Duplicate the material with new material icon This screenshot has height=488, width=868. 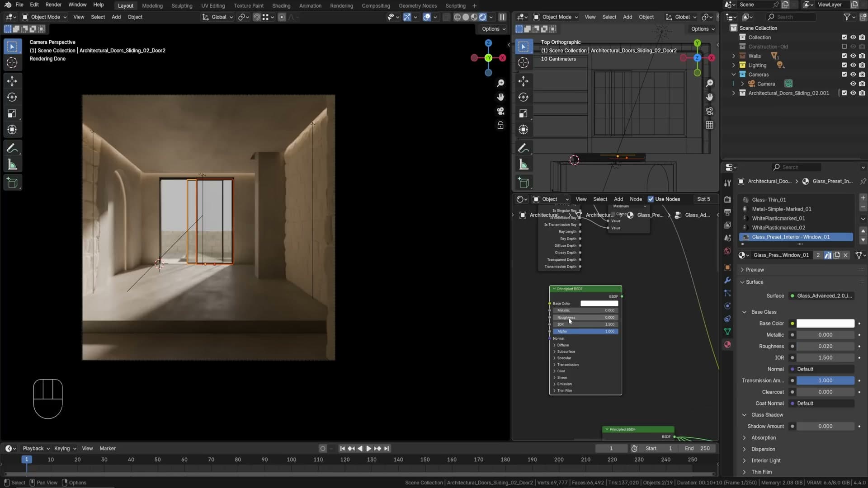pyautogui.click(x=837, y=255)
